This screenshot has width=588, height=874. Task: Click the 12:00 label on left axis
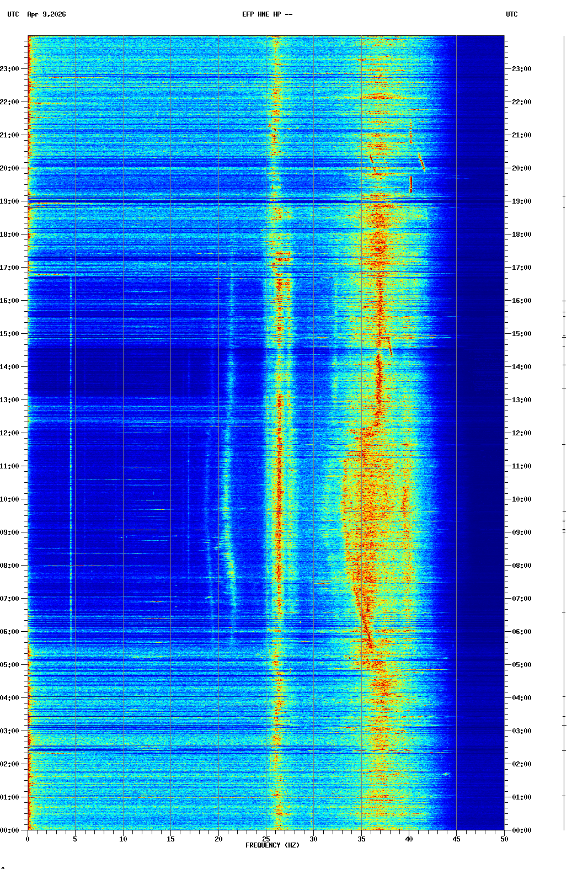(9, 433)
